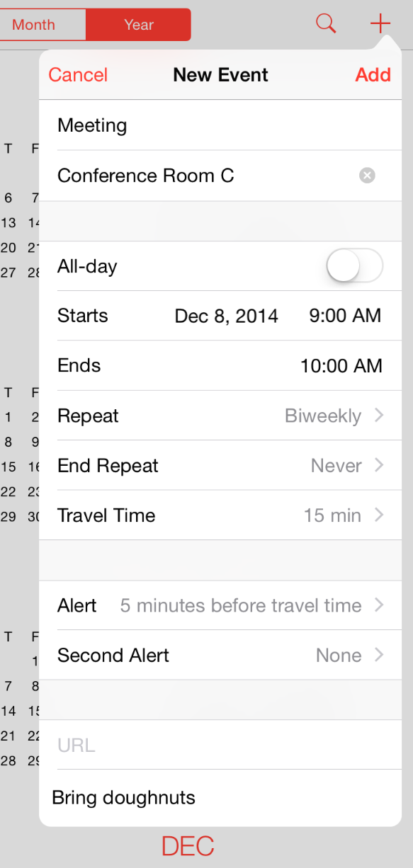The height and width of the screenshot is (868, 413).
Task: Open the calendar search magnifier icon
Action: [326, 23]
